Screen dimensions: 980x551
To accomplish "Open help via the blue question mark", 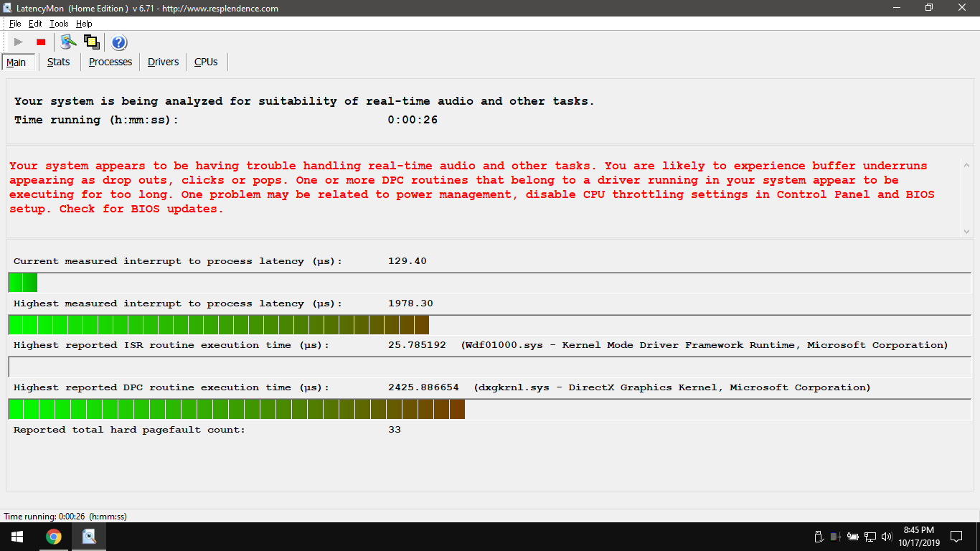I will click(x=119, y=42).
